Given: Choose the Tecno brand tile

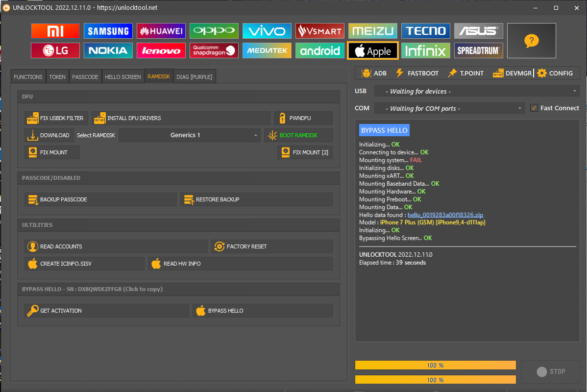Looking at the screenshot, I should click(x=426, y=31).
